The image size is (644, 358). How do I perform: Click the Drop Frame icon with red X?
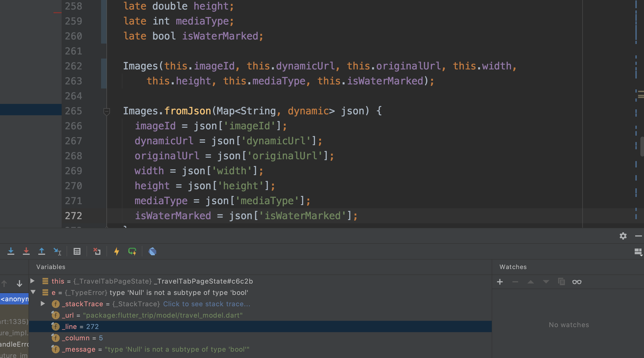97,251
